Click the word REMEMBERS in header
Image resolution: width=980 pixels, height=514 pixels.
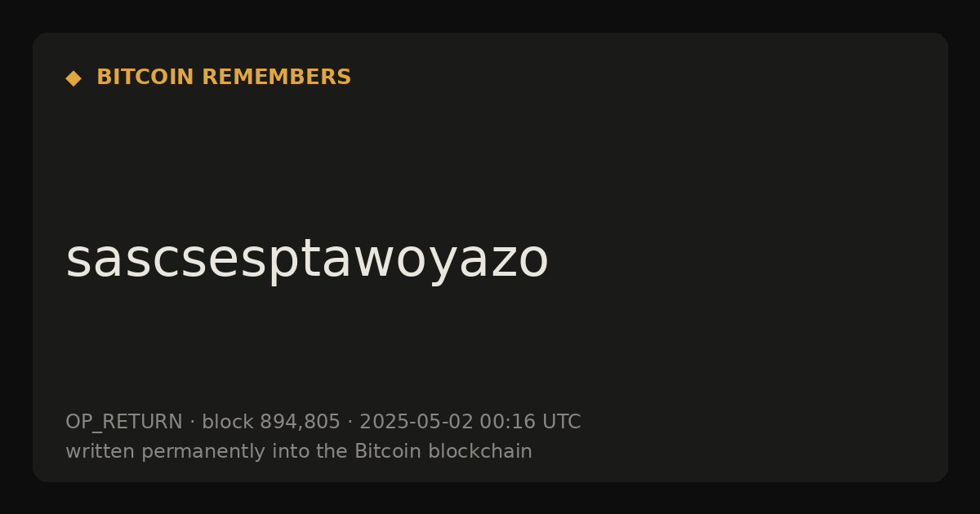(276, 78)
